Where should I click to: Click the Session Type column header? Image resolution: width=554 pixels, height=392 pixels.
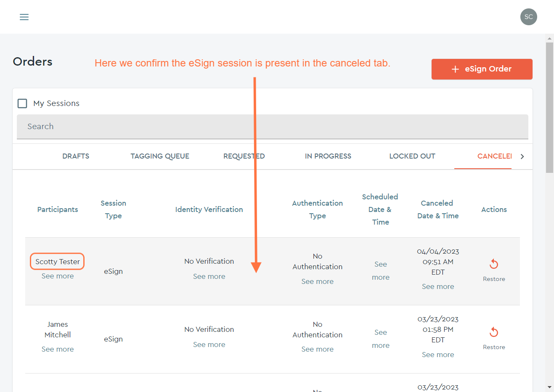[114, 209]
